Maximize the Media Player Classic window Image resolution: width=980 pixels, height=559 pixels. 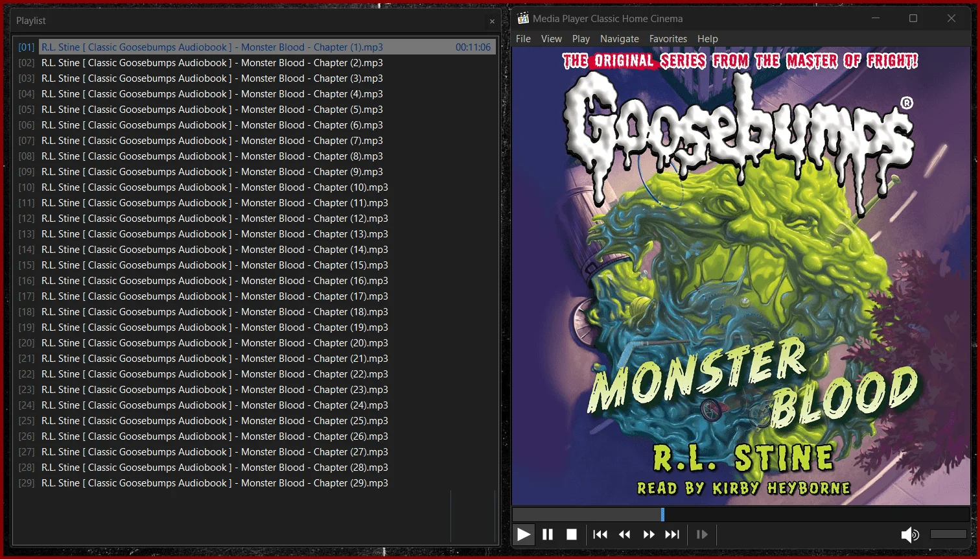point(913,18)
